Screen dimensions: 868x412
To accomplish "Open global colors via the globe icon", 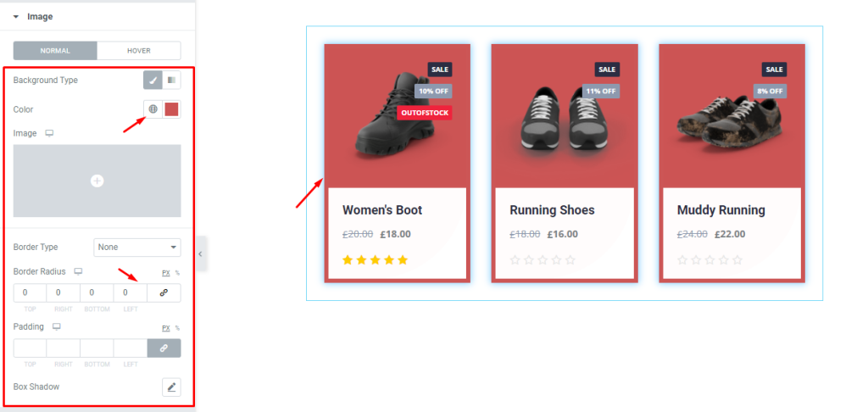I will click(153, 109).
